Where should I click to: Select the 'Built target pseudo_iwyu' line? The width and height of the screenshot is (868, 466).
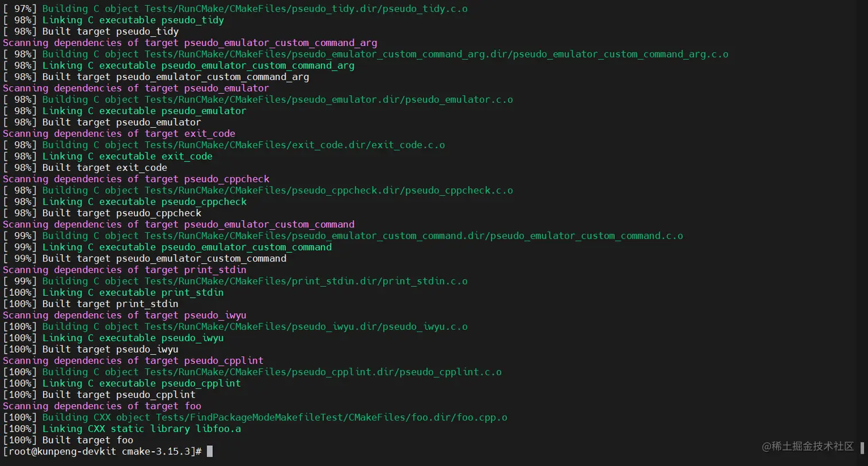click(91, 349)
